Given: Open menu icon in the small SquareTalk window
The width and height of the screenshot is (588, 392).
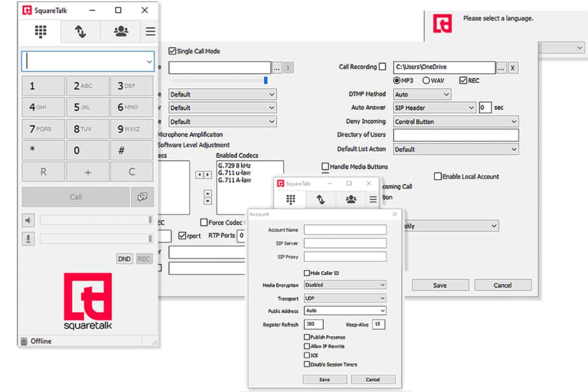Looking at the screenshot, I should [373, 199].
